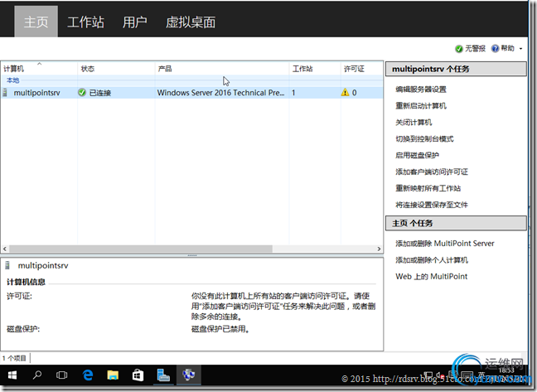The width and height of the screenshot is (537, 392).
Task: Click the 已连接 status text
Action: point(100,93)
